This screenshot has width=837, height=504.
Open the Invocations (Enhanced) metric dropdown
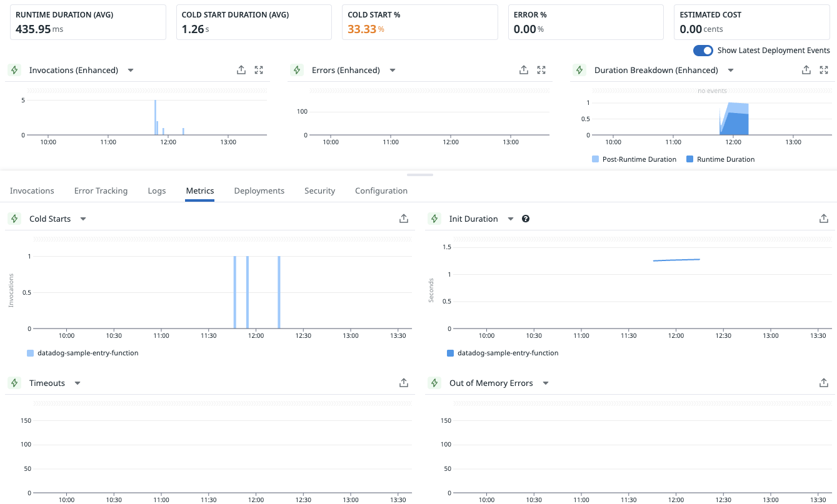pyautogui.click(x=131, y=70)
